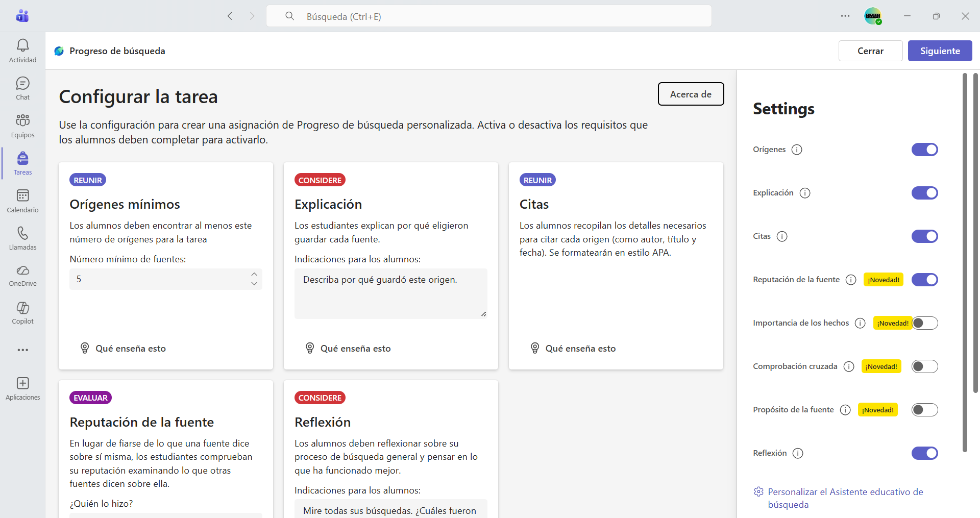Disable Reputación de la fuente toggle
Viewport: 980px width, 518px height.
click(924, 280)
